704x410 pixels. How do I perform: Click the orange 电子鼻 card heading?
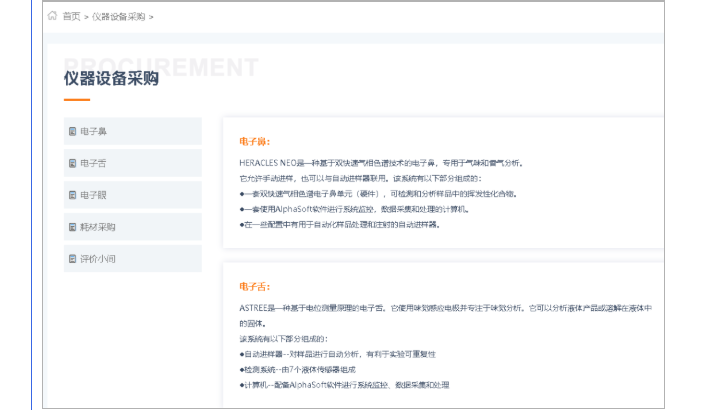click(254, 142)
